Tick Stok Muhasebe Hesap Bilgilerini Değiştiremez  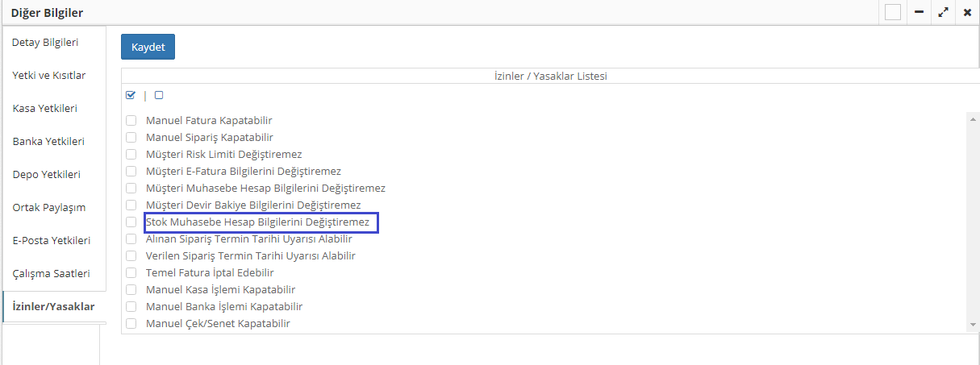coord(131,222)
